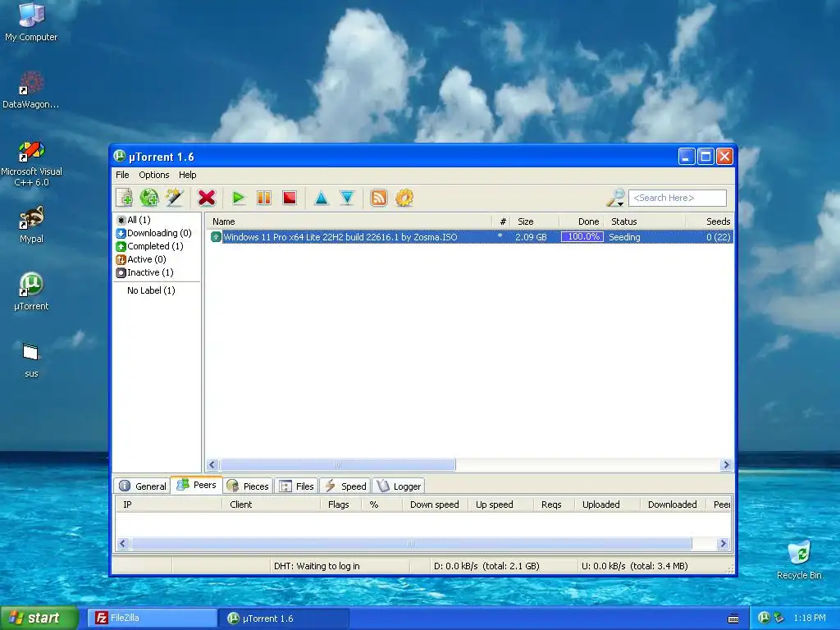Switch to the Files tab
Screen dimensions: 840x630
click(297, 486)
